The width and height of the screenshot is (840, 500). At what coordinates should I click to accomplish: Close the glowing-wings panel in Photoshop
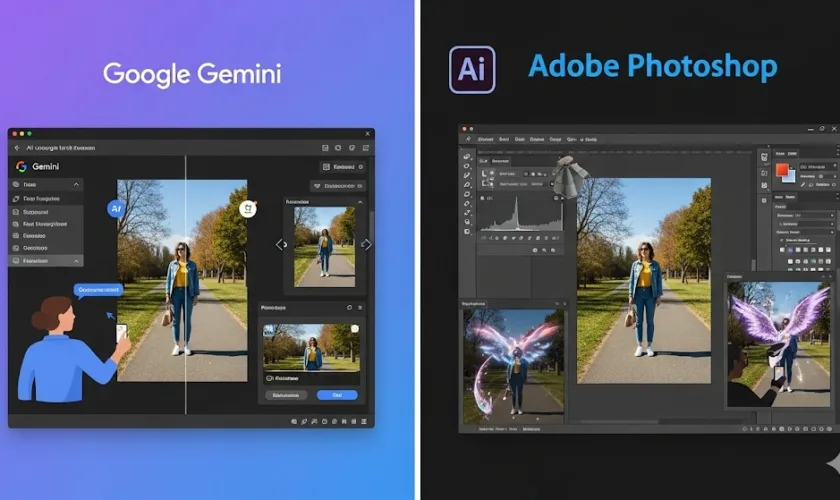click(x=564, y=304)
